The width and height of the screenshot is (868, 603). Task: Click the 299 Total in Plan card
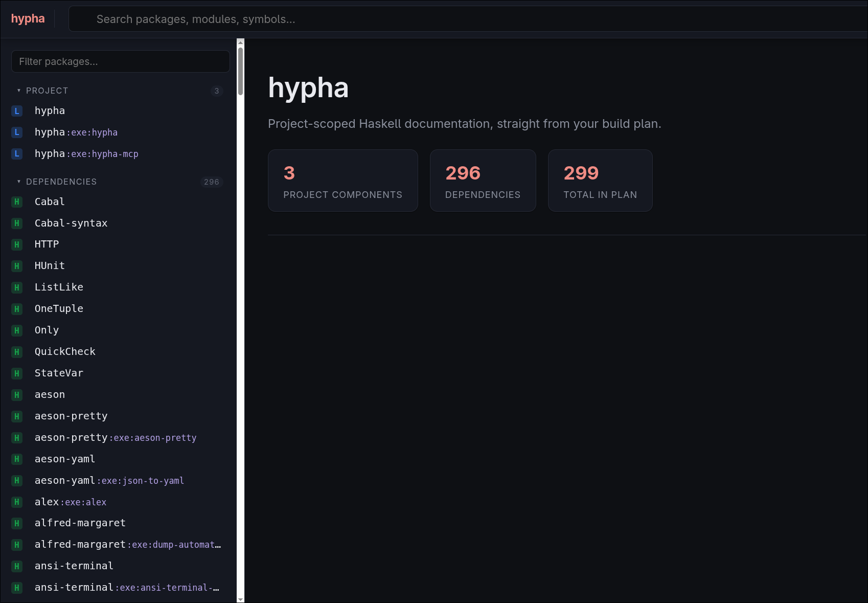click(x=600, y=181)
